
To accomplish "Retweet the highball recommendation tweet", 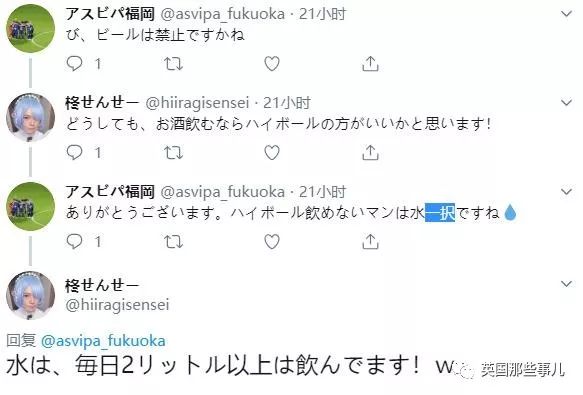I will pos(174,152).
